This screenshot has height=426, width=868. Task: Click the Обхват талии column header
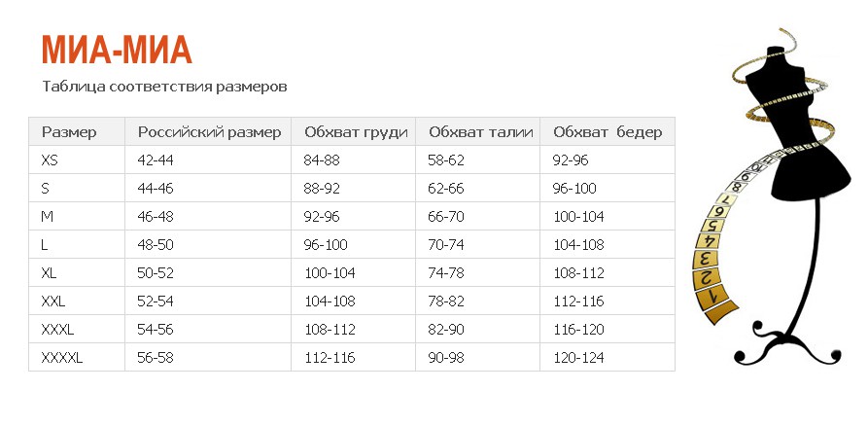pos(480,133)
